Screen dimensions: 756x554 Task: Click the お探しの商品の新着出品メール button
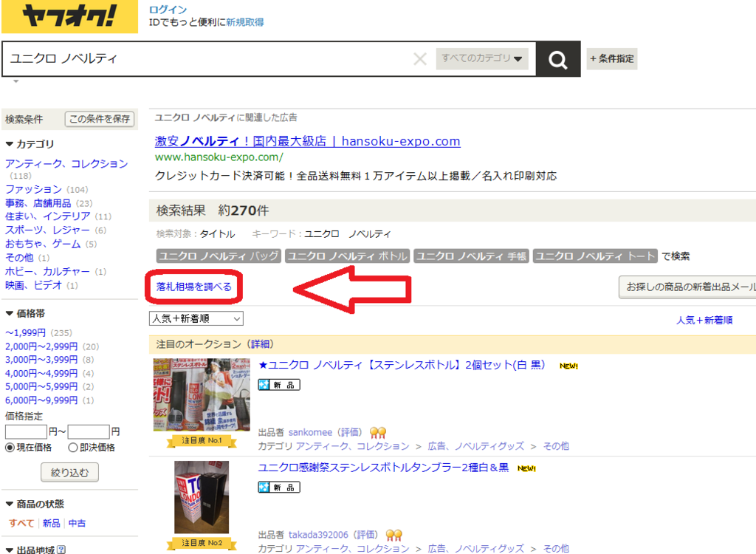pos(687,287)
